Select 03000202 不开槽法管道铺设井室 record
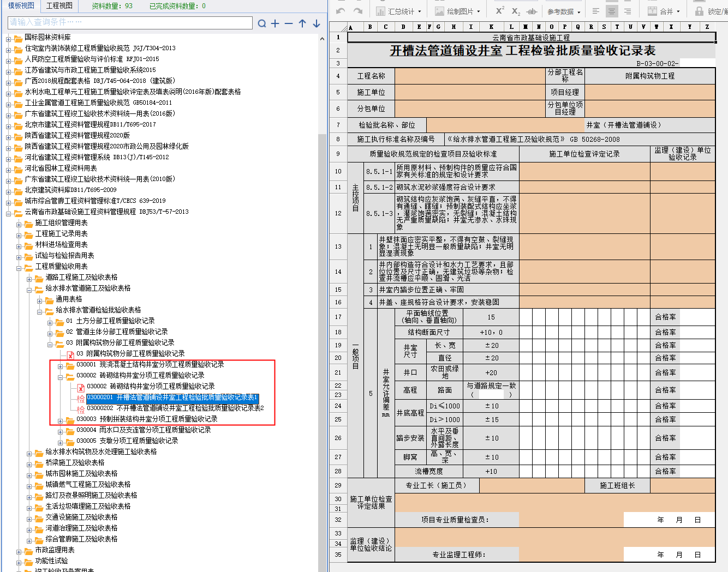728x572 pixels. (x=175, y=408)
